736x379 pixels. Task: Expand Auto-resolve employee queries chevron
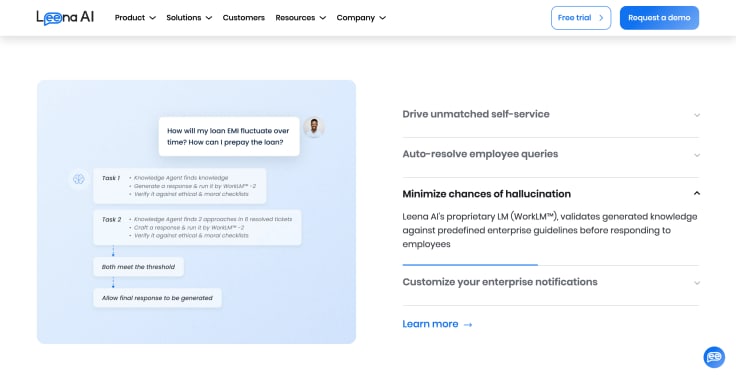[697, 155]
